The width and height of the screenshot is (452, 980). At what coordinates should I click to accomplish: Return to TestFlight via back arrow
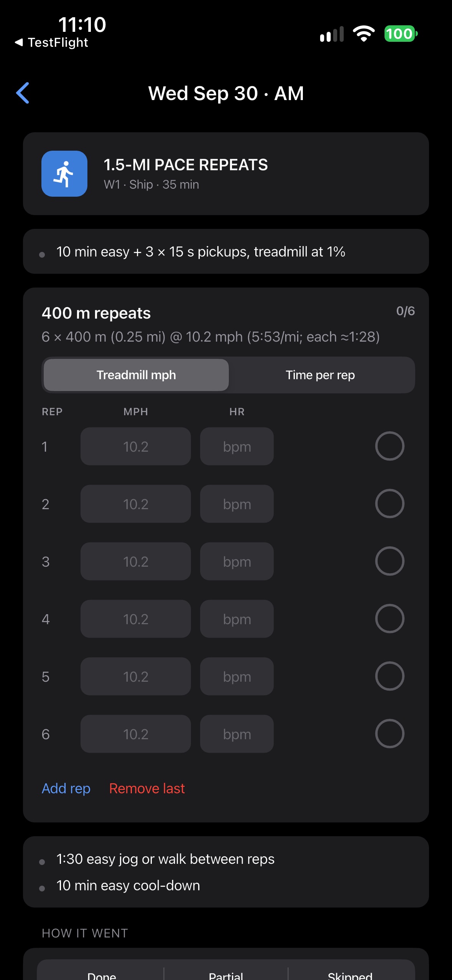[x=51, y=42]
